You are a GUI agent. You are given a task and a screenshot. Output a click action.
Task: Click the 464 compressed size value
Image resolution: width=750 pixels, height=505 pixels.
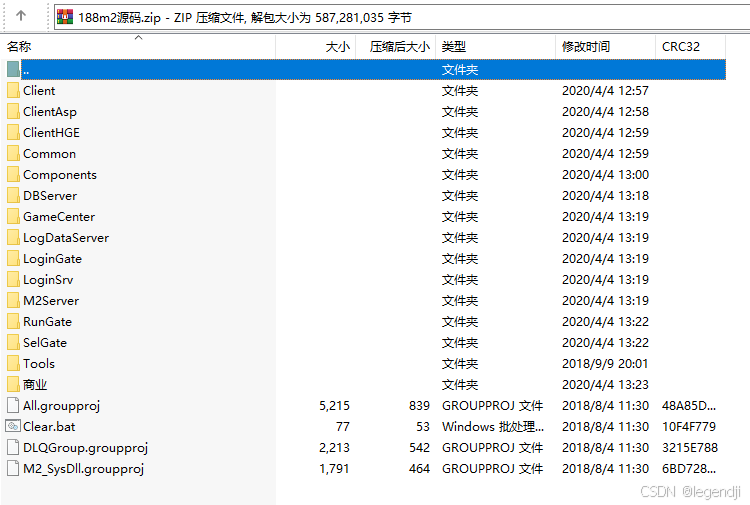[419, 469]
